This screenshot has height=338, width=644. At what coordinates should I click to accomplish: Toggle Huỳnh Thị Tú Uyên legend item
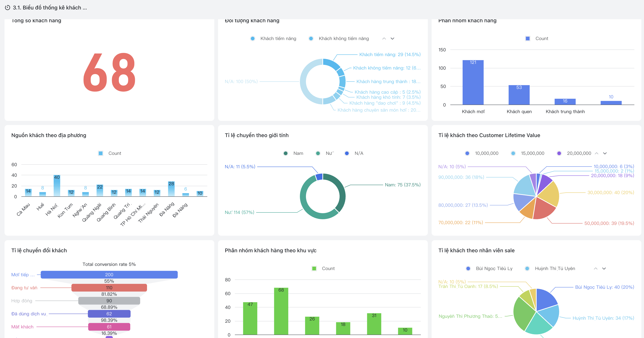click(x=550, y=268)
